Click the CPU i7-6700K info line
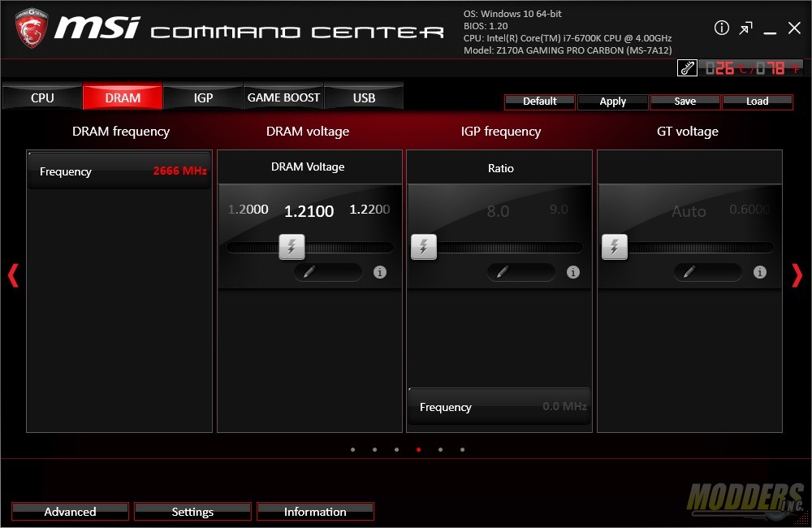The image size is (812, 528). pyautogui.click(x=568, y=38)
